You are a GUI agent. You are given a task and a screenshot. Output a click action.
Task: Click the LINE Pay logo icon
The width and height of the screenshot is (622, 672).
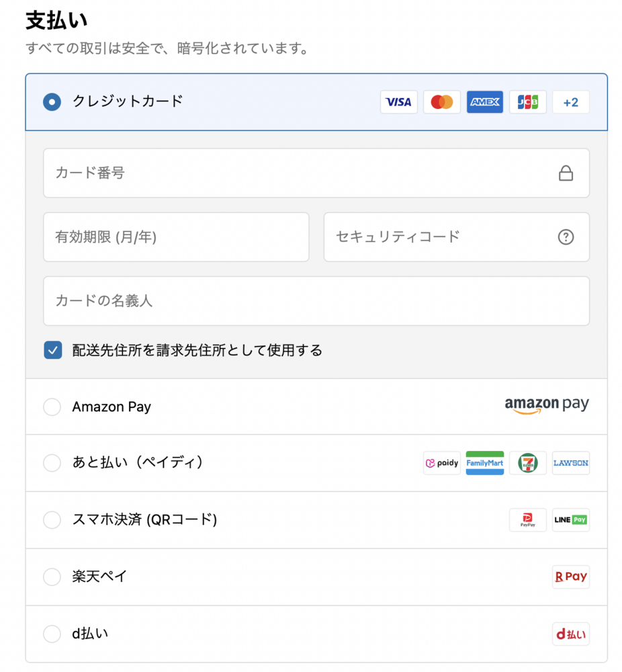point(571,520)
